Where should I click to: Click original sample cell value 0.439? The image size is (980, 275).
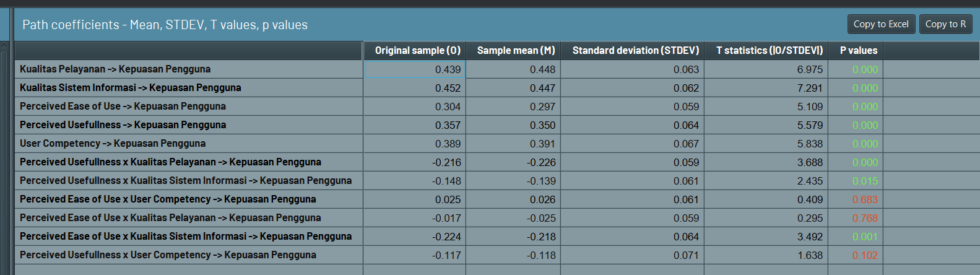(x=448, y=69)
